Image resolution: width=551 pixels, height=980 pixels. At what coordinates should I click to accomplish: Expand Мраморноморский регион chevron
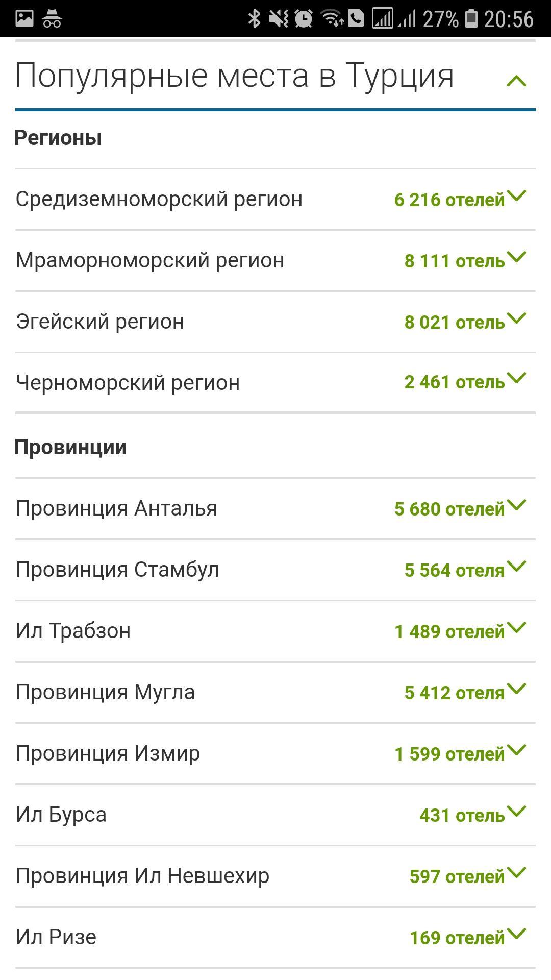point(516,257)
